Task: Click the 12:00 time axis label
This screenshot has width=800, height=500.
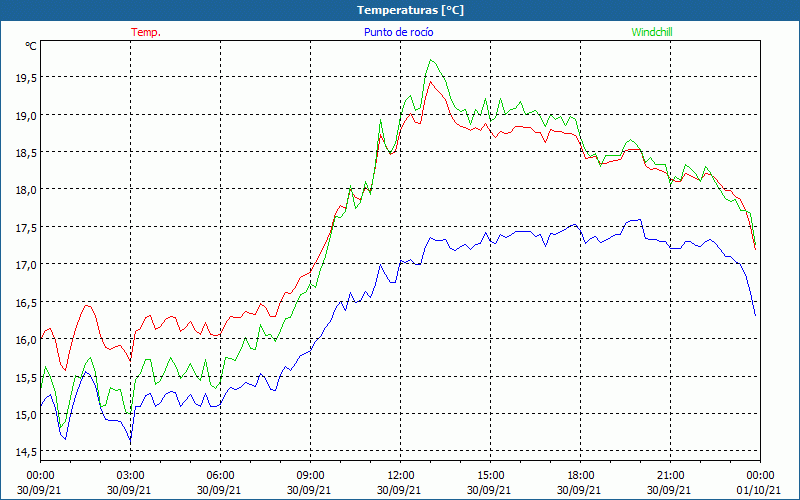Action: click(x=401, y=476)
